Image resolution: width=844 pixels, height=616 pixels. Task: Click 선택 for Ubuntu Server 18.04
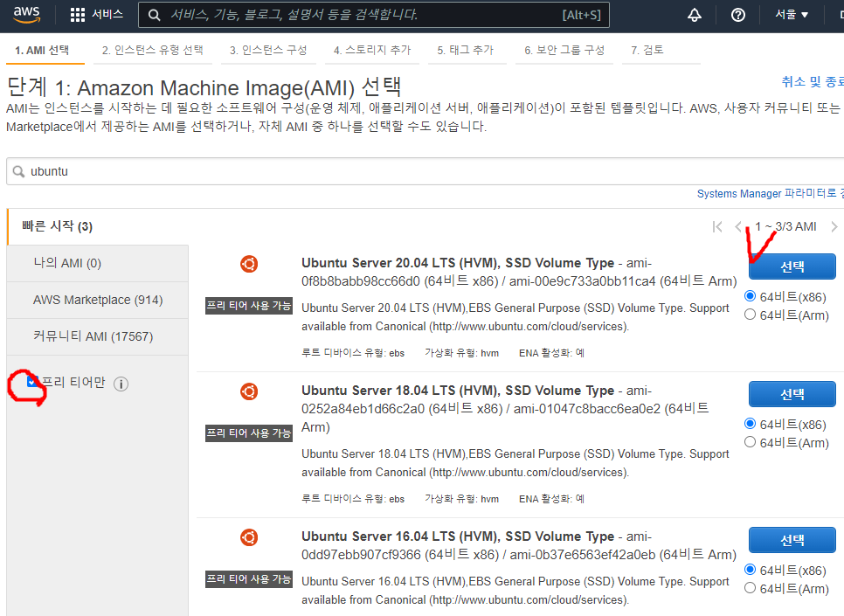pyautogui.click(x=792, y=394)
